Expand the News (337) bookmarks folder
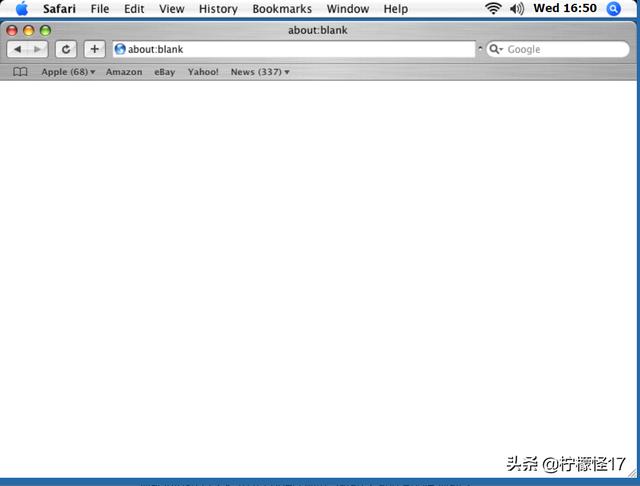640x486 pixels. [259, 72]
